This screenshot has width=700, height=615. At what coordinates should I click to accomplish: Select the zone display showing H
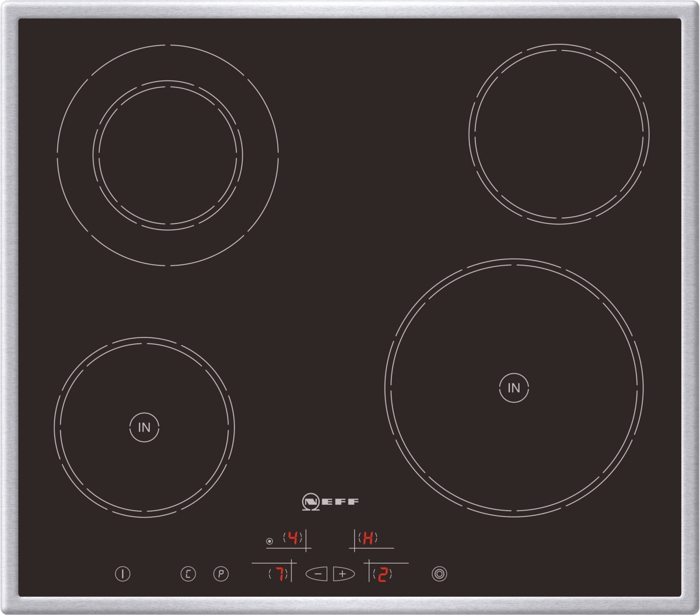[368, 538]
